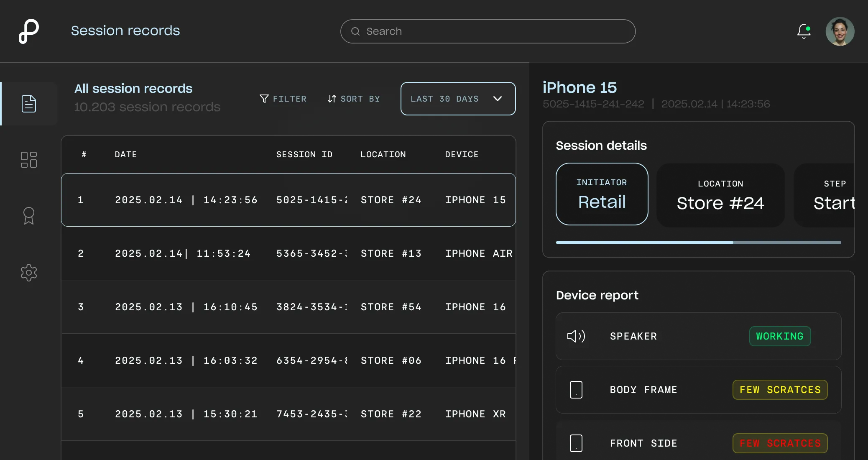Click the chevron in date range dropdown

(x=498, y=99)
